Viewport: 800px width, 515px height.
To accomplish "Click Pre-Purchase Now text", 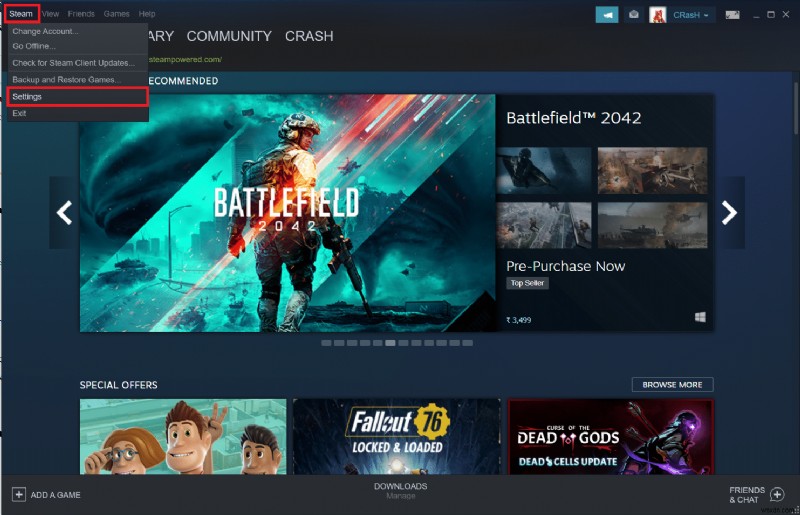I will (x=565, y=266).
